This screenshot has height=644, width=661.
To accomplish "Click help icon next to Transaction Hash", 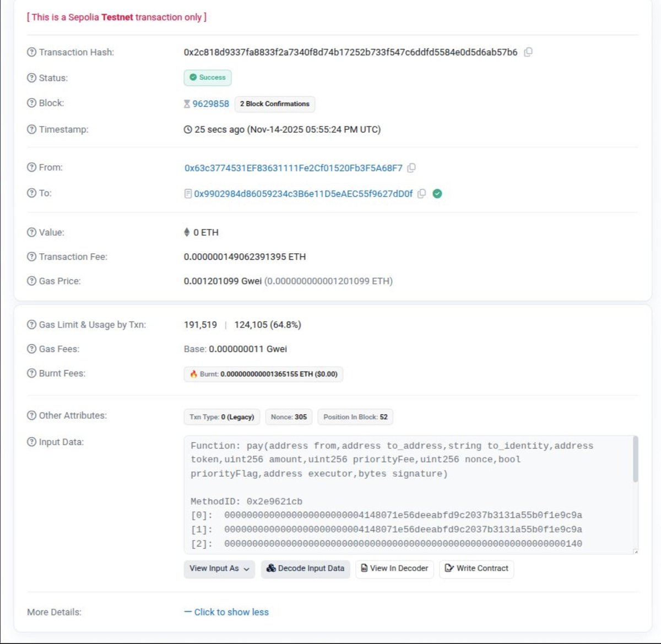I will (x=31, y=52).
